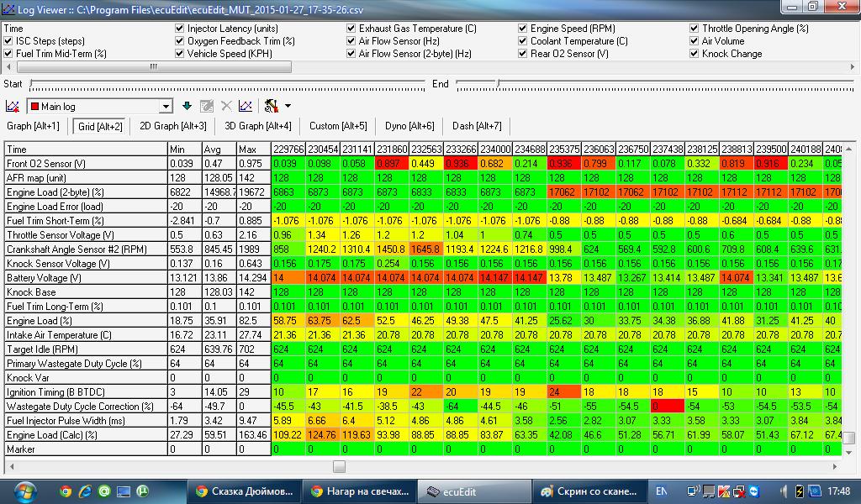
Task: Click the End range slider handle
Action: (498, 84)
